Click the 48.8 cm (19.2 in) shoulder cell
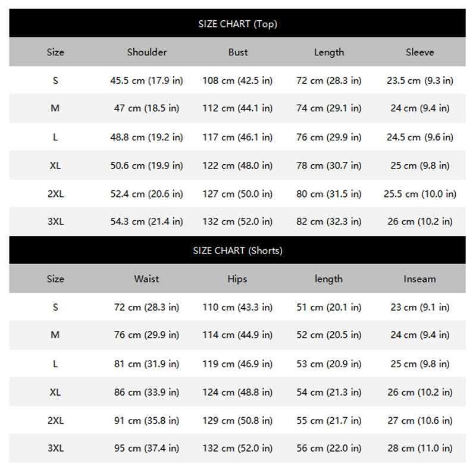The height and width of the screenshot is (476, 476). [147, 137]
